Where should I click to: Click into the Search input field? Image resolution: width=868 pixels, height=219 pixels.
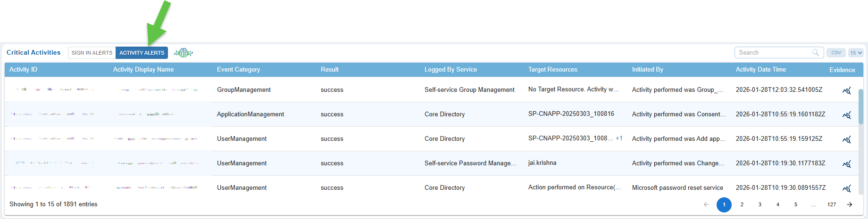(x=774, y=53)
